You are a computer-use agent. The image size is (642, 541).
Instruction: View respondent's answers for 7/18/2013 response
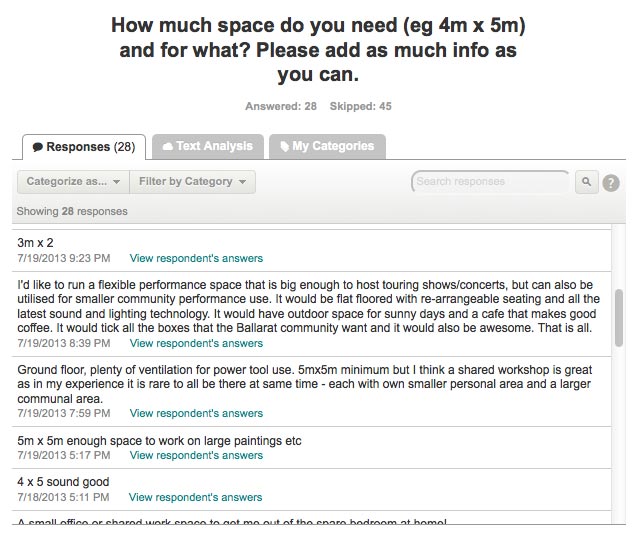195,497
